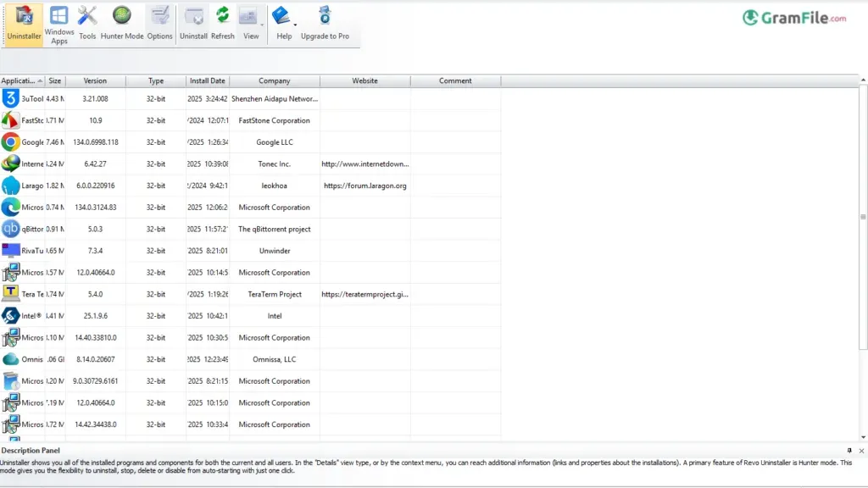
Task: Click the teratermproject website link
Action: point(365,294)
